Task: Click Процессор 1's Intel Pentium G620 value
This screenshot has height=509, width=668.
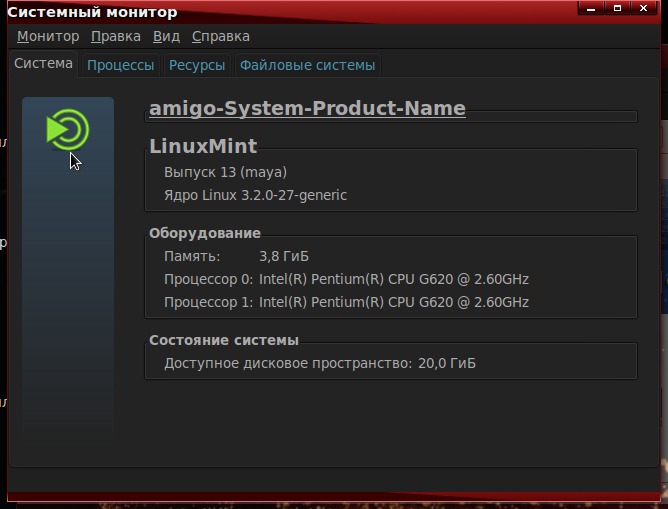Action: 394,302
